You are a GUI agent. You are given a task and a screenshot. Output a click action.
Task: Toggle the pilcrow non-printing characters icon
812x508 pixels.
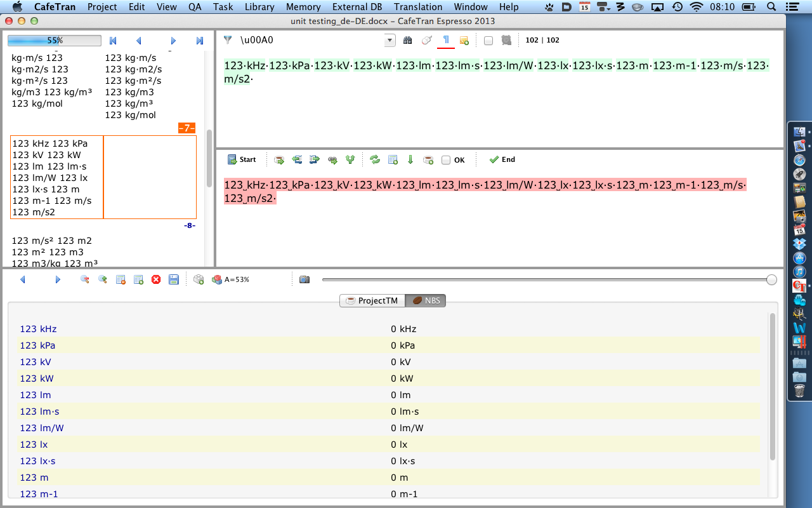click(446, 40)
